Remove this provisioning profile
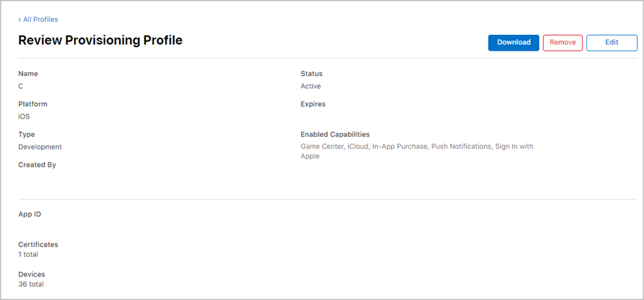Image resolution: width=644 pixels, height=300 pixels. pyautogui.click(x=562, y=42)
